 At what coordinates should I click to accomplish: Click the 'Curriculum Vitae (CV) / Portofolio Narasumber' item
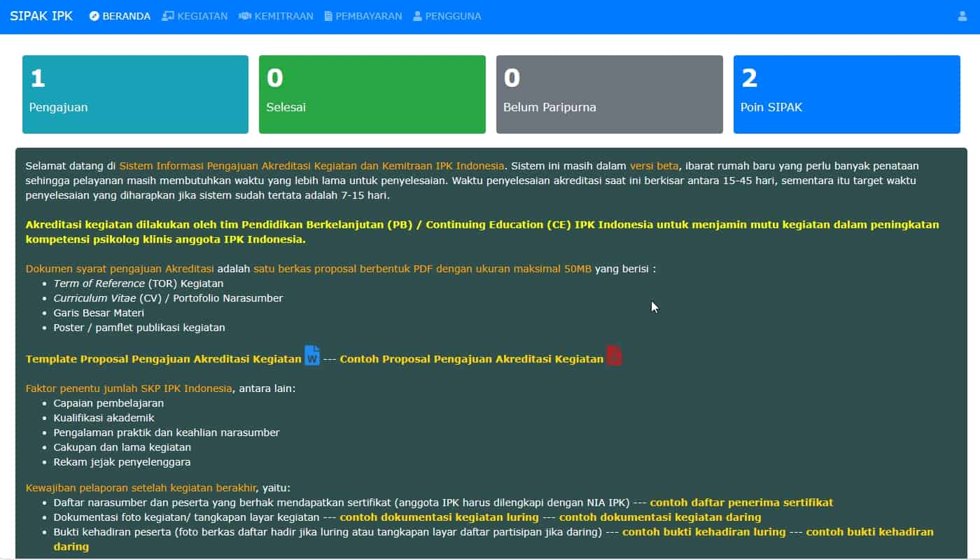169,298
